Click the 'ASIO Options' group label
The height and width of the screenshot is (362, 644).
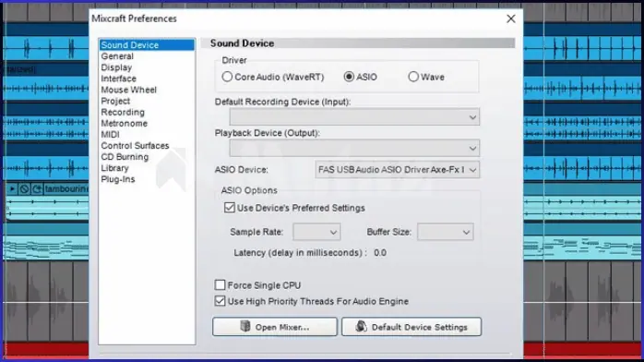point(249,190)
